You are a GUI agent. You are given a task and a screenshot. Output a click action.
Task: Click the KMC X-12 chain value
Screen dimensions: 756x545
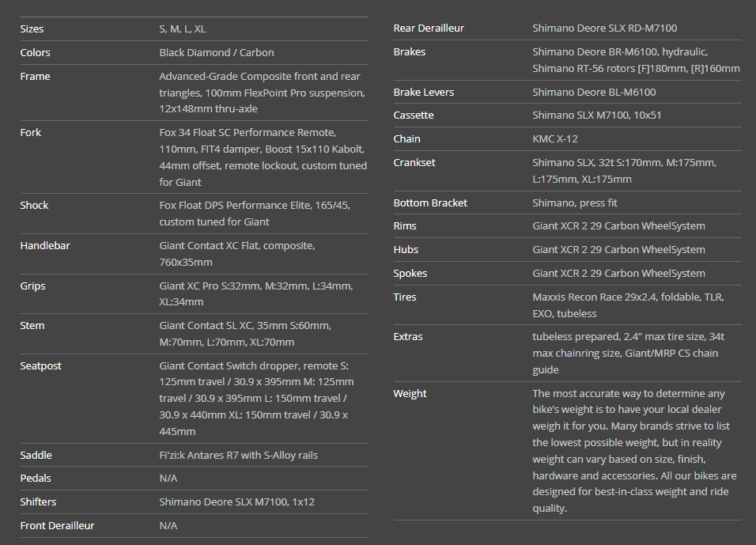[555, 139]
